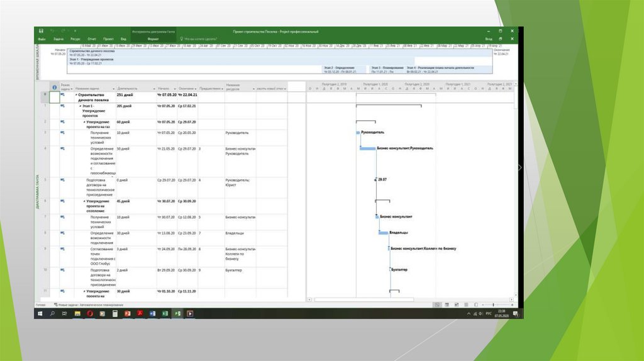The height and width of the screenshot is (361, 644).
Task: Open the Предшественники column dropdown arrow
Action: coord(221,89)
